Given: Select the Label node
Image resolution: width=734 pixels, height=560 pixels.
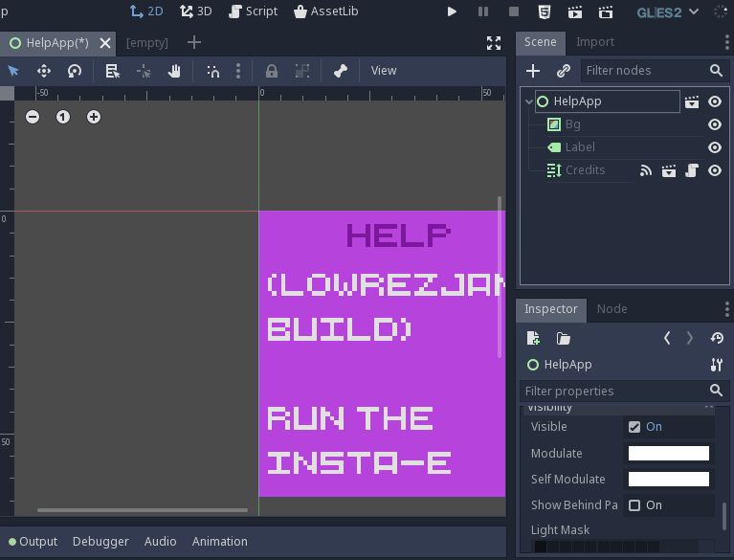Looking at the screenshot, I should pyautogui.click(x=580, y=147).
